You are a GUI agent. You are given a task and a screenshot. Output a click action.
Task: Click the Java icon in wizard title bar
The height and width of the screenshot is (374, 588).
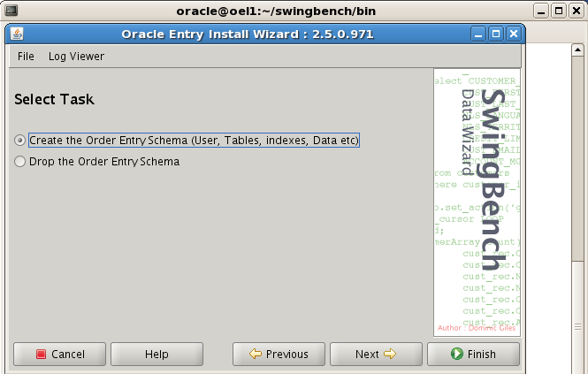click(x=17, y=34)
